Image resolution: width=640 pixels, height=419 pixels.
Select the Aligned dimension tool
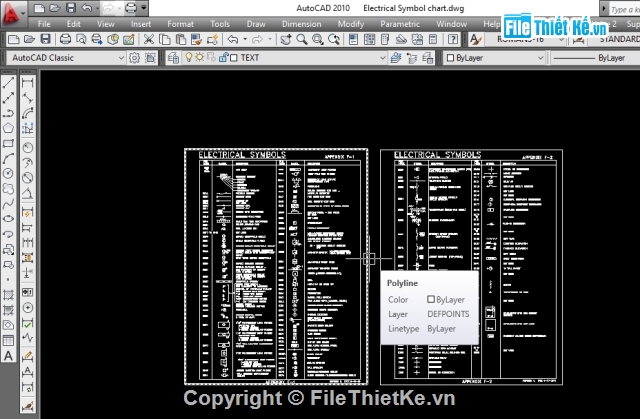click(27, 98)
